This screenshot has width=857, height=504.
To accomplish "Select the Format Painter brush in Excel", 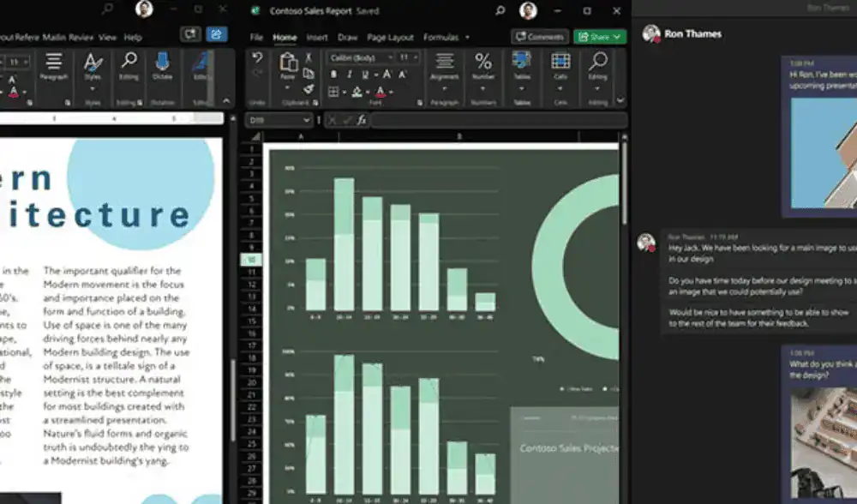I will tap(309, 88).
